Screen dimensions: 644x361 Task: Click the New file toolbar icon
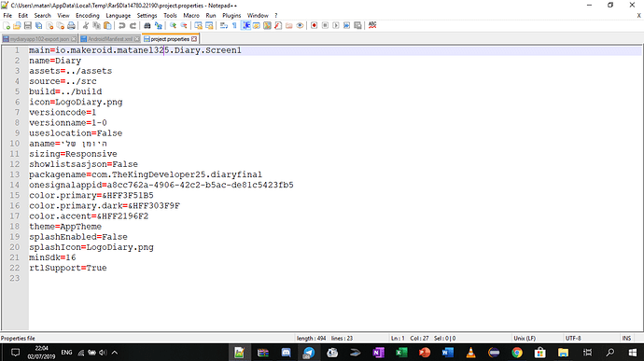point(7,25)
